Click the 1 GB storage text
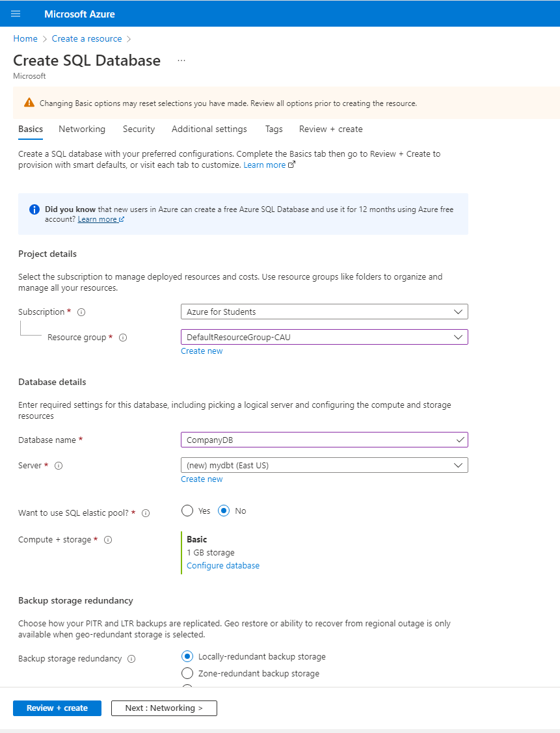Image resolution: width=560 pixels, height=733 pixels. click(210, 553)
